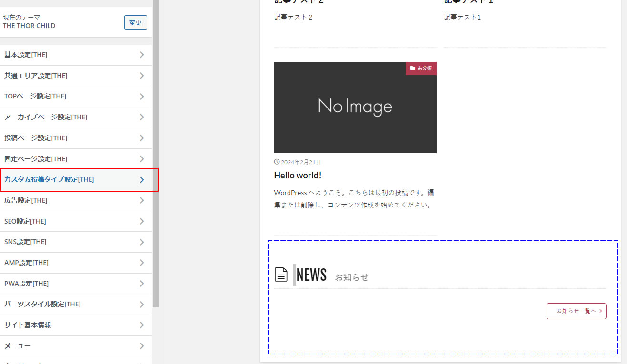Open 投稿ページ設定[THE] section
Viewport: 627px width, 364px height.
point(76,138)
